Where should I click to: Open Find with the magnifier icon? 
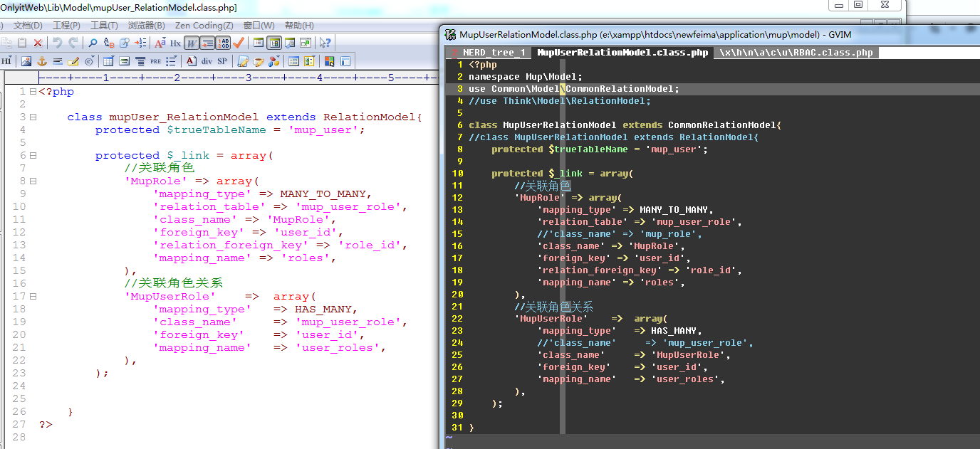click(x=93, y=43)
